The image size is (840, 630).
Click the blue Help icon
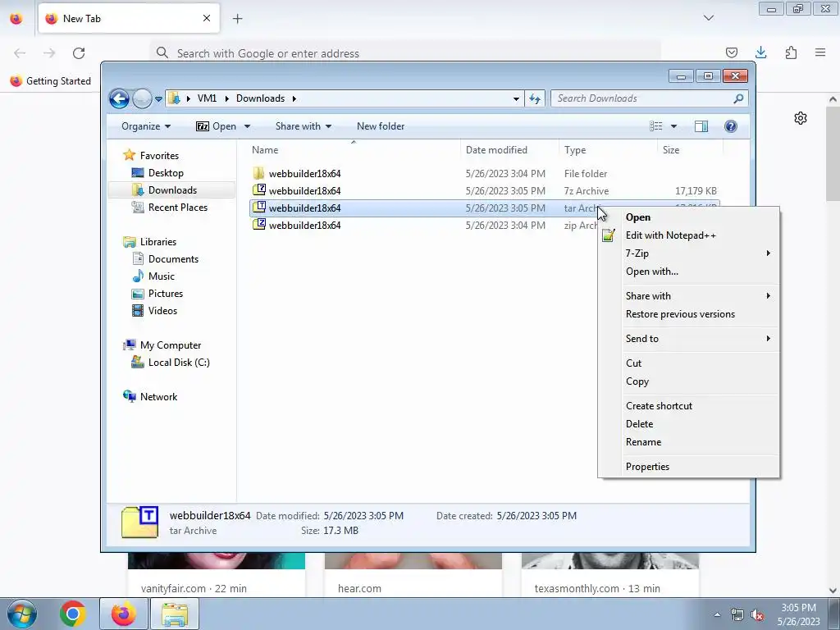pyautogui.click(x=730, y=126)
